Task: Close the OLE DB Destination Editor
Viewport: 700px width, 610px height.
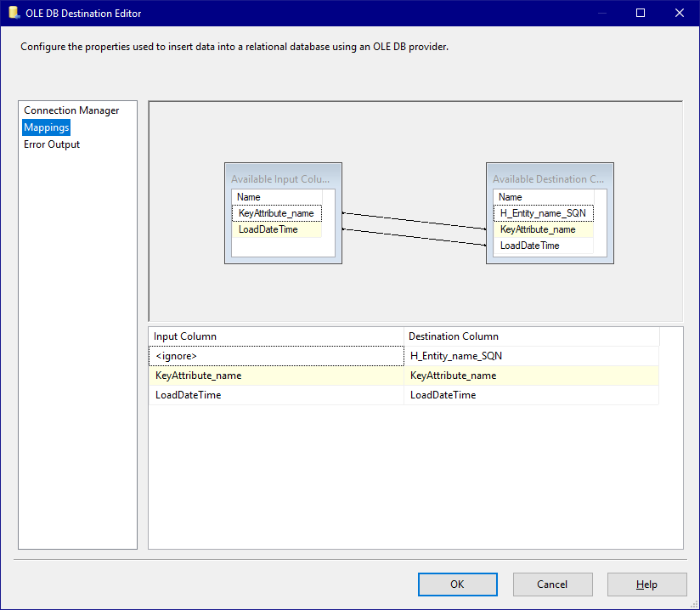Action: tap(680, 13)
